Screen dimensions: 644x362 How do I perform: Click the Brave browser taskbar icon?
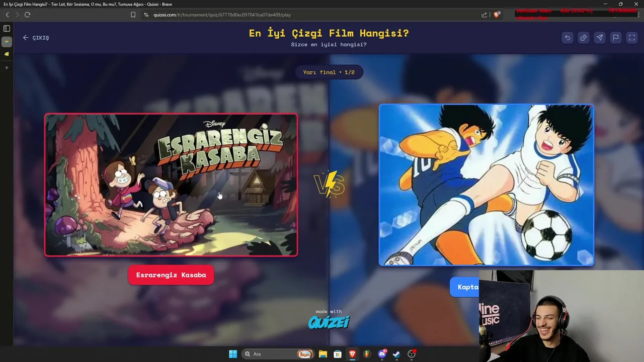click(352, 354)
